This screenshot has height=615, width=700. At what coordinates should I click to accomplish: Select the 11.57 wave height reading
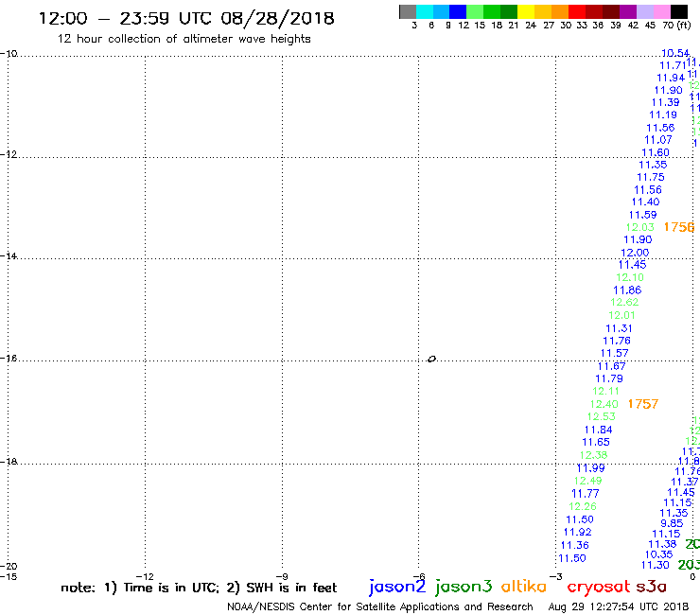coord(614,353)
